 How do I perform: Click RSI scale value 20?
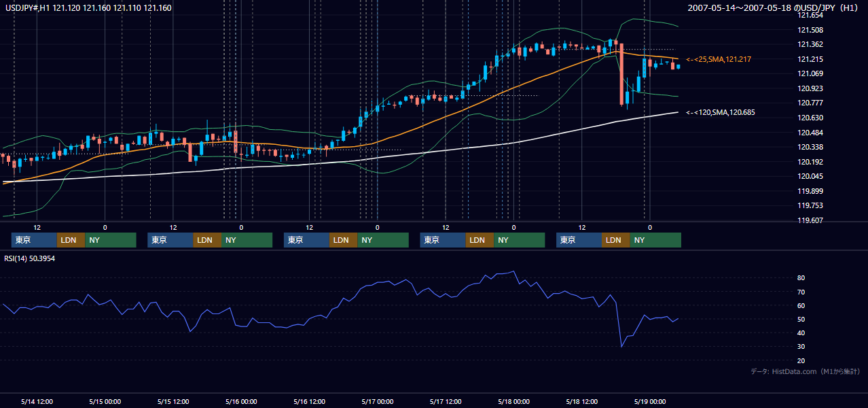pos(801,360)
